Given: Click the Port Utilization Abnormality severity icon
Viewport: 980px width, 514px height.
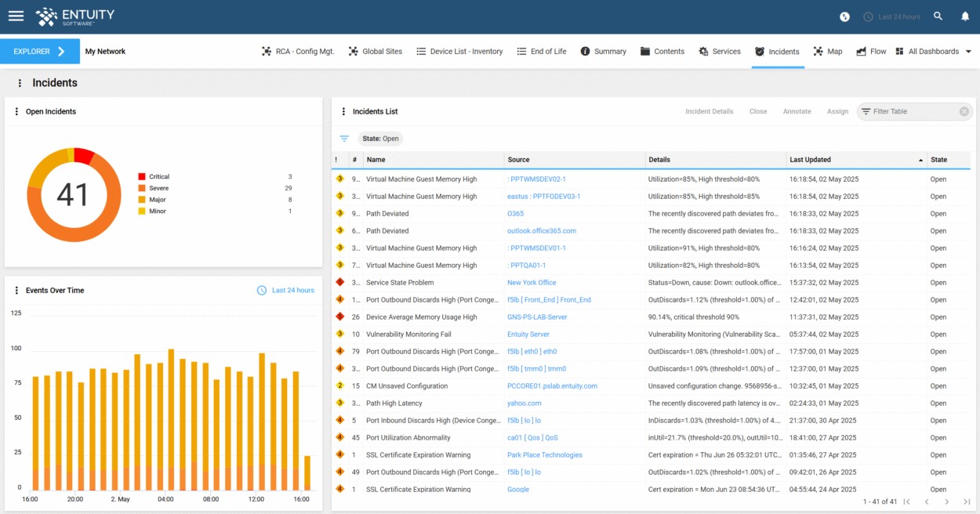Looking at the screenshot, I should tap(339, 437).
